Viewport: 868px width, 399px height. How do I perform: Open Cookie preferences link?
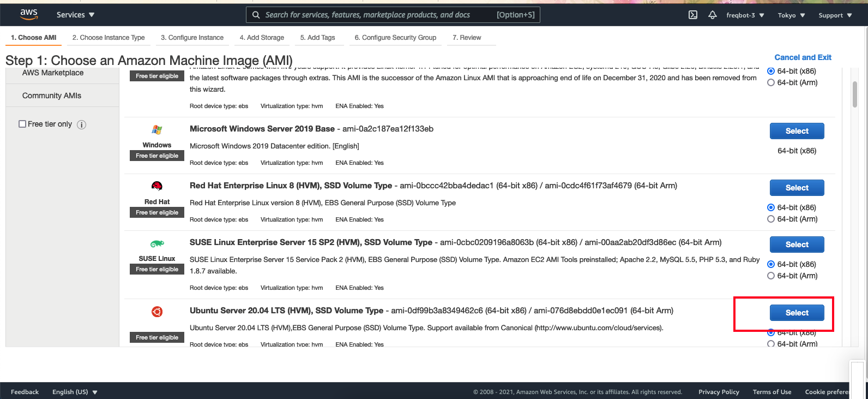(x=827, y=392)
